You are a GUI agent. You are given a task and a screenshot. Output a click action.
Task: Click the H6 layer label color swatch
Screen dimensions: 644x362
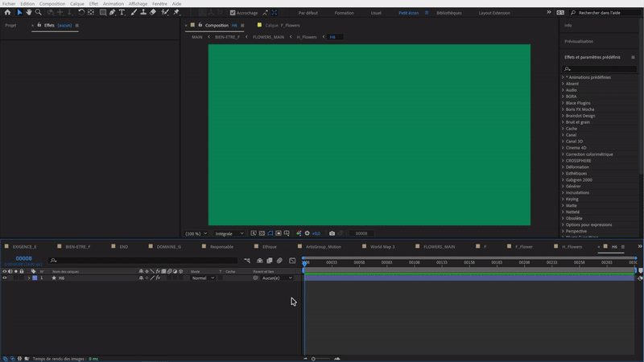35,278
